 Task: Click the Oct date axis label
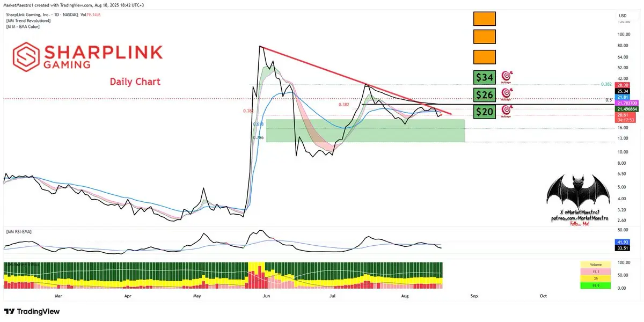pos(543,296)
